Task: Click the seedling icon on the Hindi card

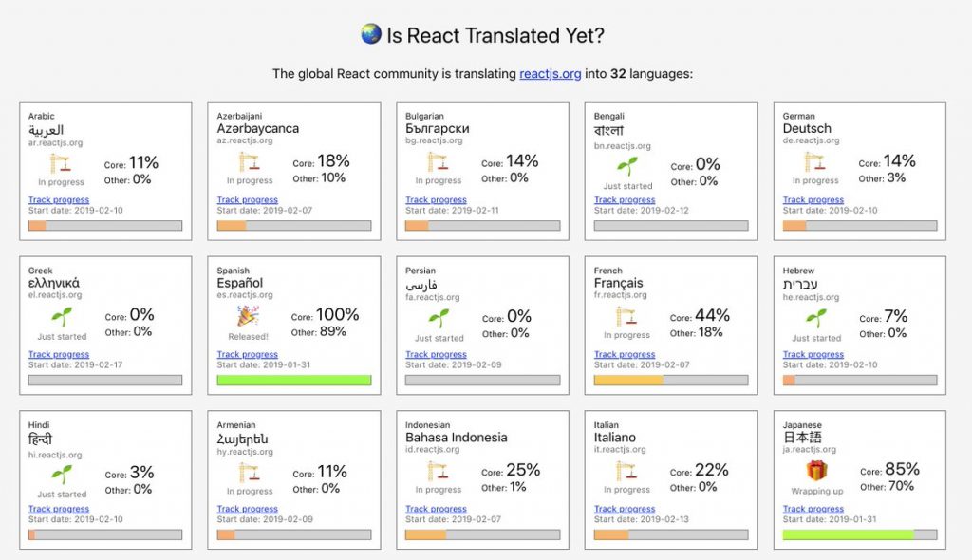Action: point(62,475)
